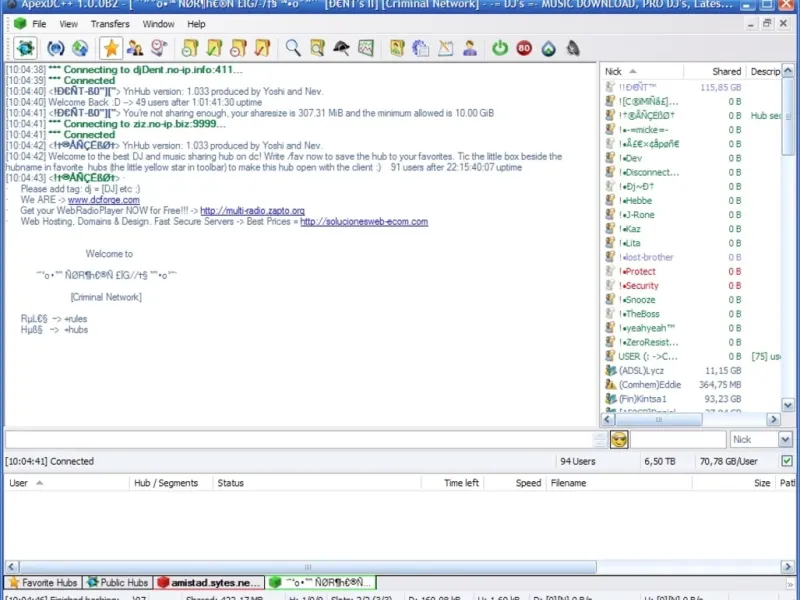Open Finished Uploads folder icon
Viewport: 800px width, 600px height.
pyautogui.click(x=263, y=48)
